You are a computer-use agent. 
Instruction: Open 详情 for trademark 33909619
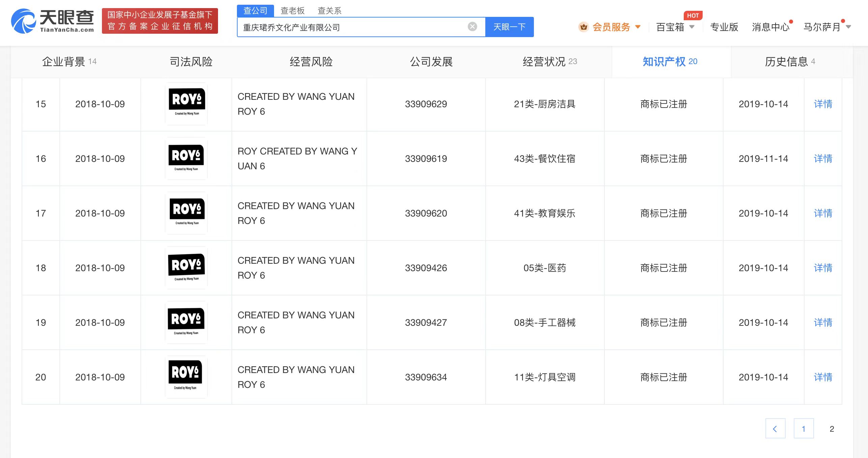pos(823,159)
